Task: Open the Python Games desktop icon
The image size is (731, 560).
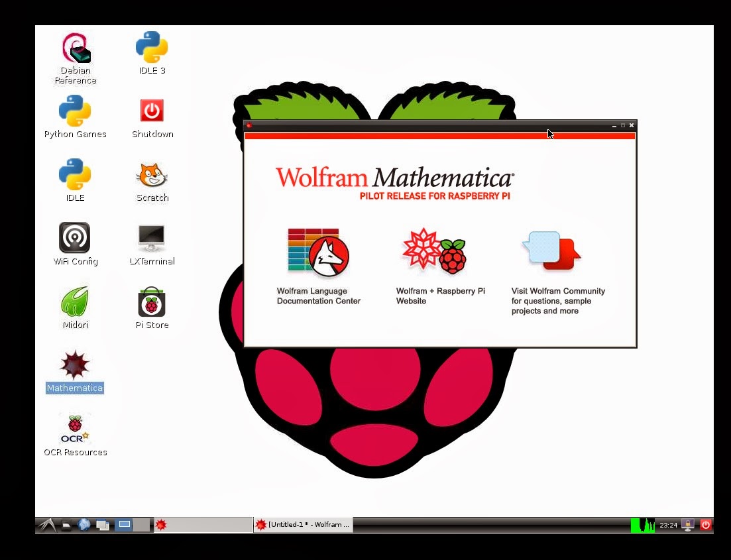Action: coord(75,117)
